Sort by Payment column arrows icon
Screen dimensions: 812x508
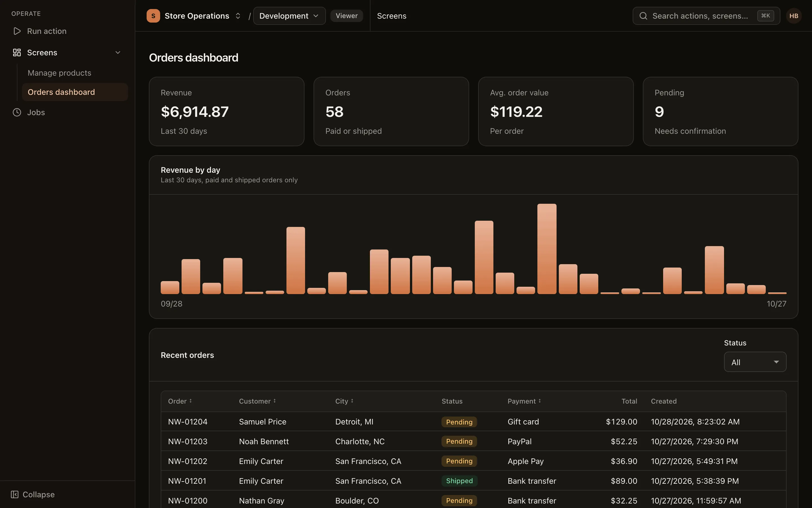(x=540, y=401)
